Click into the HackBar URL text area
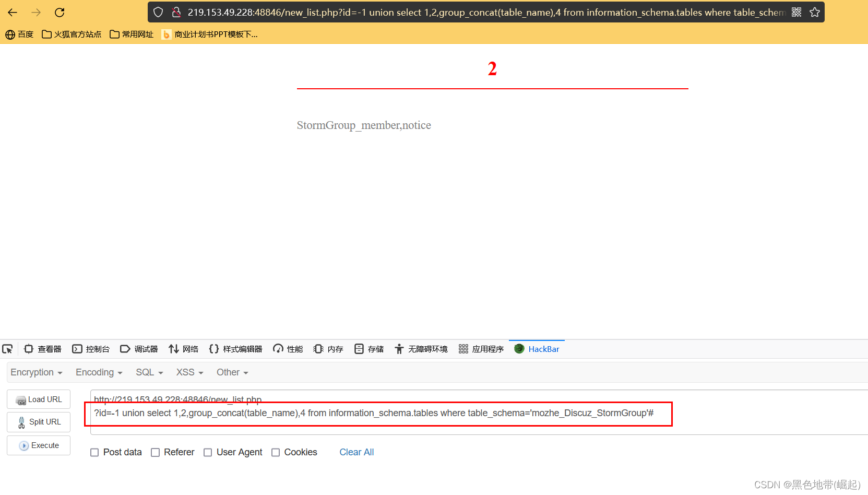The height and width of the screenshot is (495, 868). pos(479,412)
